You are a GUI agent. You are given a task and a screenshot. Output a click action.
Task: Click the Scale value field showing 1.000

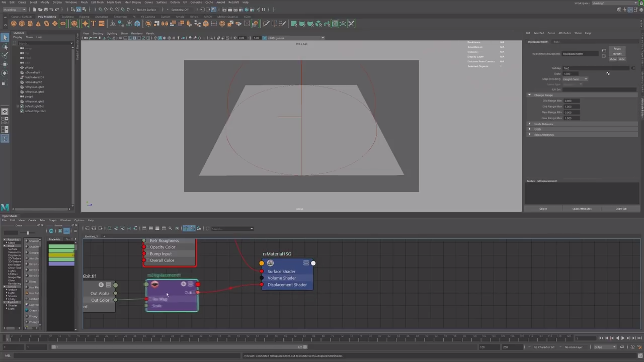pyautogui.click(x=571, y=73)
